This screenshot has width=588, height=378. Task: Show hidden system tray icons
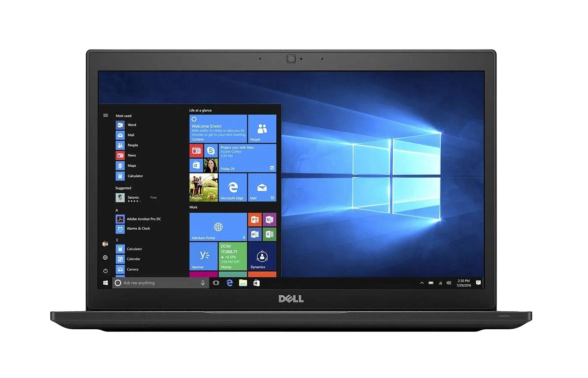coord(422,283)
